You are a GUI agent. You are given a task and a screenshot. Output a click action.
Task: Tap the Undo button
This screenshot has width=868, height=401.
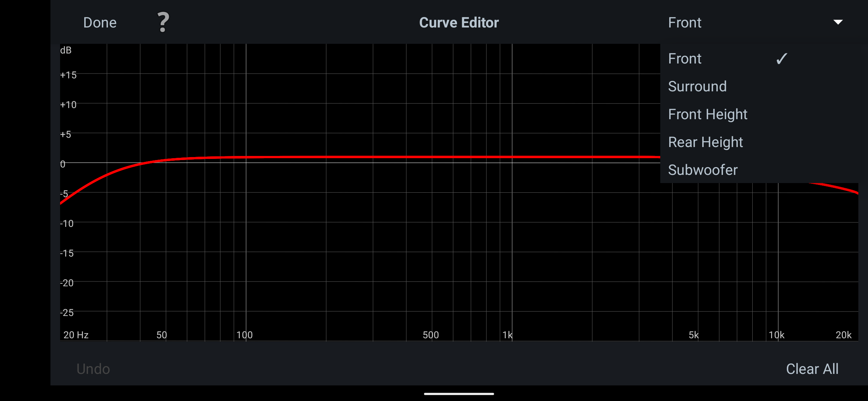pos(93,369)
